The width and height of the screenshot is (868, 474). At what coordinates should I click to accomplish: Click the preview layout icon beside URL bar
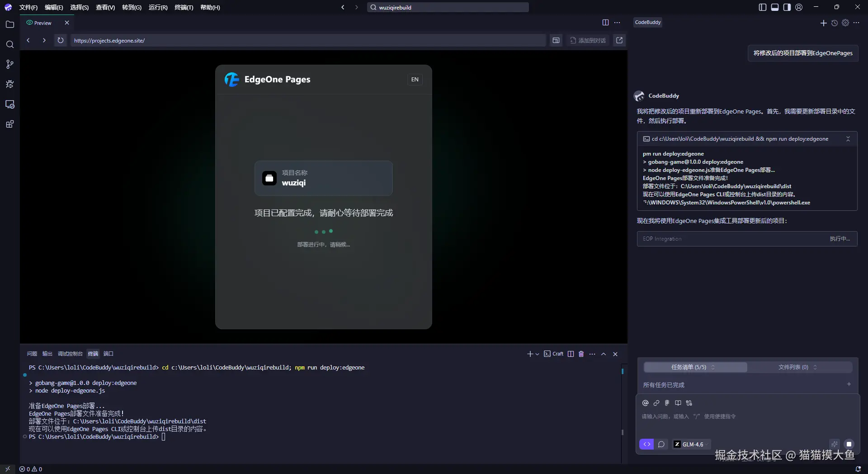pos(556,40)
